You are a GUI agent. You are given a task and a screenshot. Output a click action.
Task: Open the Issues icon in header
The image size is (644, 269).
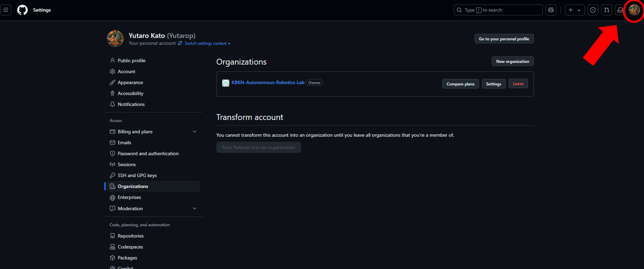tap(593, 10)
